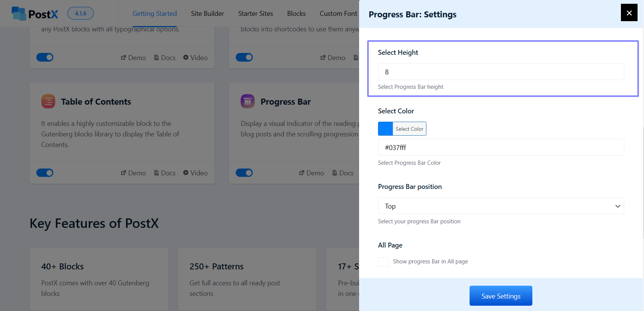Open the Table of Contents block icon
The width and height of the screenshot is (644, 311).
48,101
